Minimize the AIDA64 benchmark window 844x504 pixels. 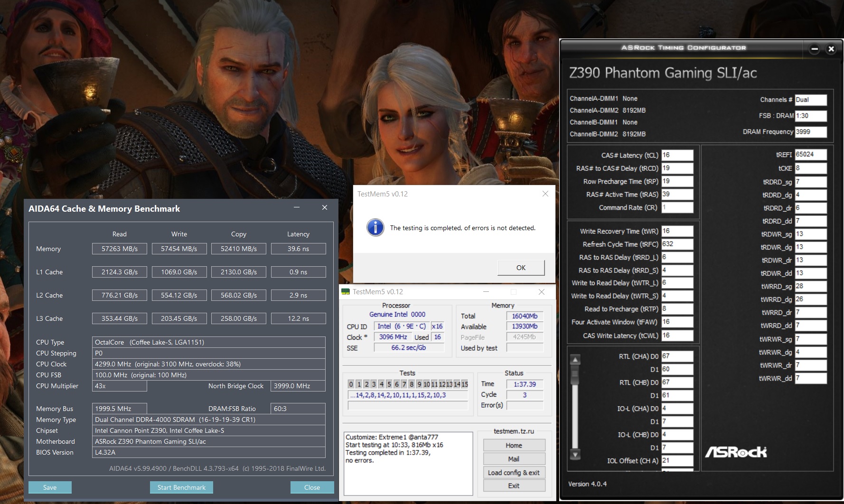pos(297,207)
